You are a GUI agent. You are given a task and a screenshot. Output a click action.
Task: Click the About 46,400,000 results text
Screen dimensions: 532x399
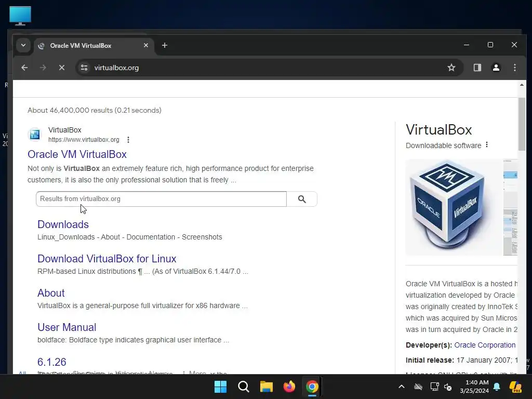95,110
